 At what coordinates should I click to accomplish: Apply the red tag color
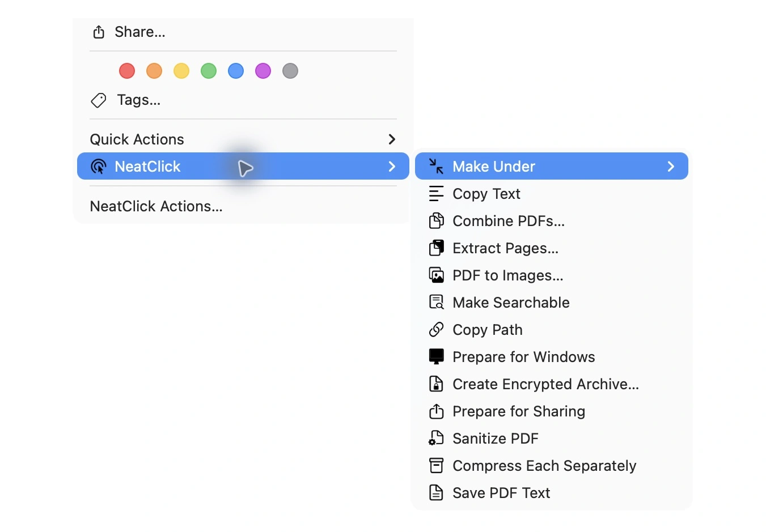tap(127, 71)
